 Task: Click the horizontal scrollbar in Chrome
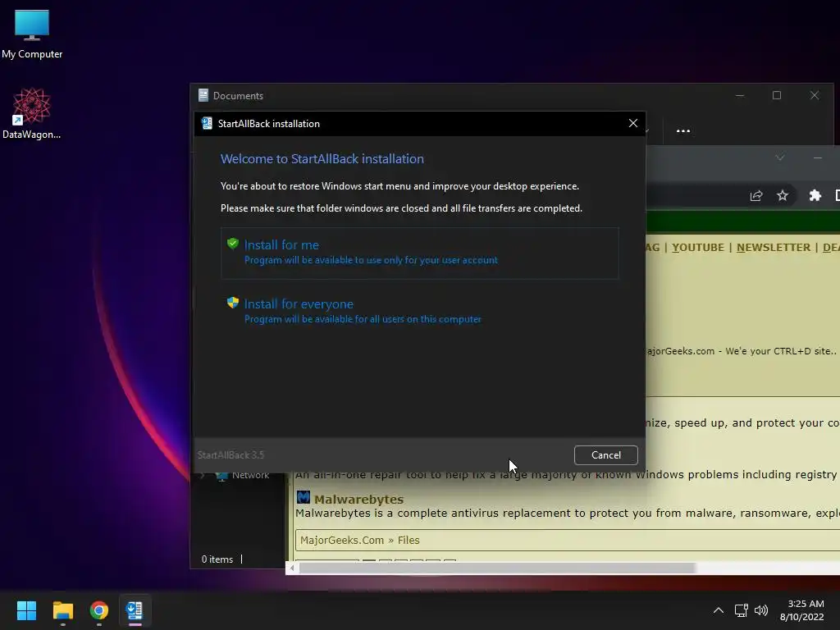tap(497, 568)
